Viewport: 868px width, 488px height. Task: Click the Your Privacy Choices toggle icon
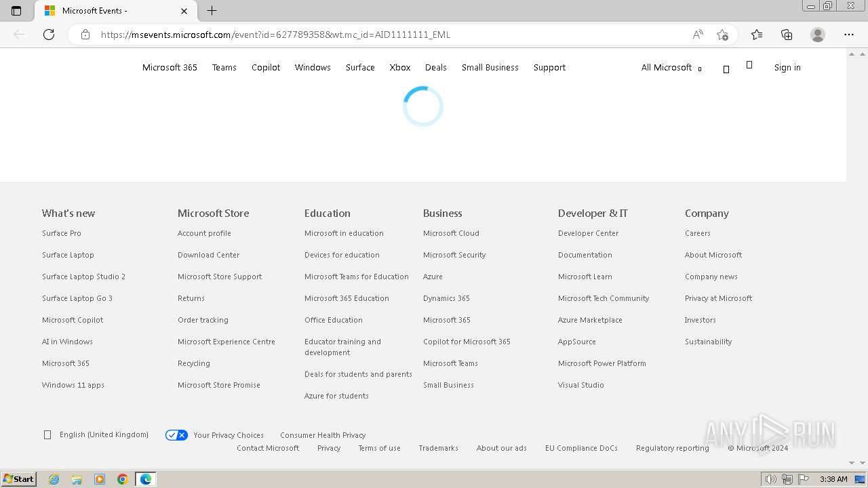[x=176, y=435]
